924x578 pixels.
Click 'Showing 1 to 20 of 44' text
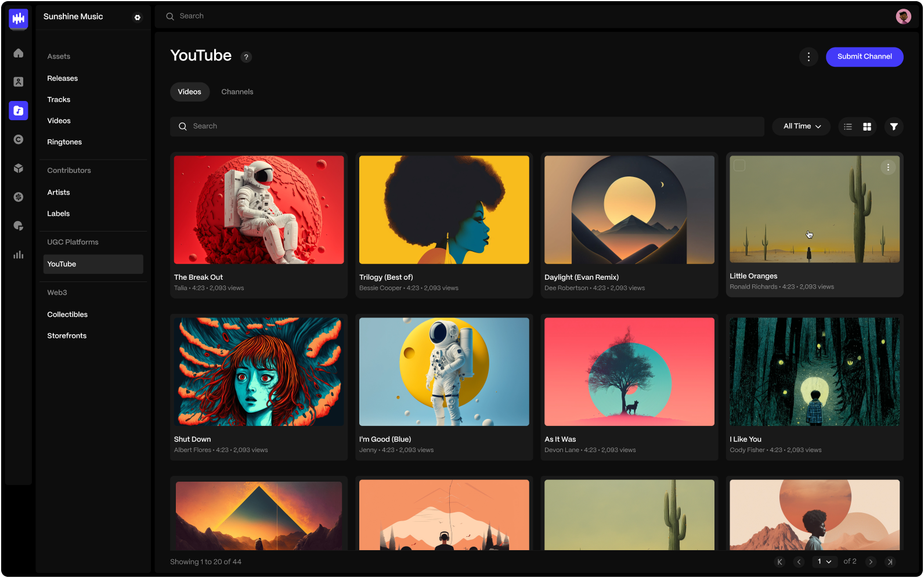coord(205,562)
